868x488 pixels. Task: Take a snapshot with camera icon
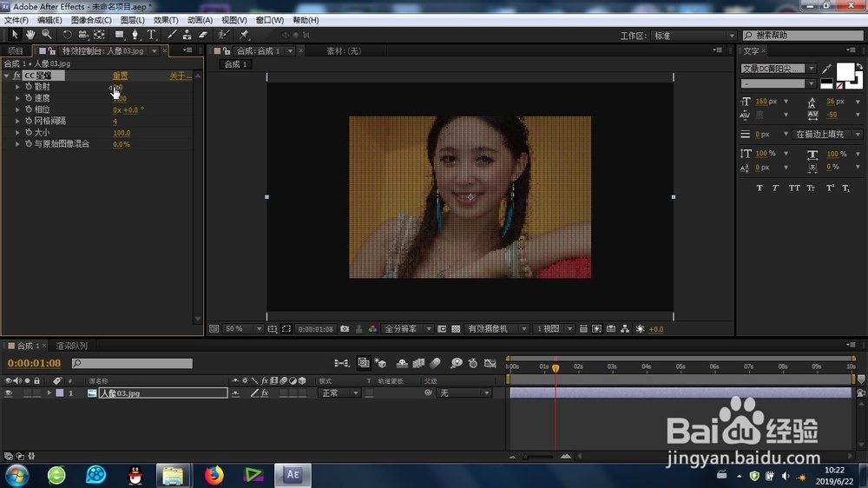coord(345,329)
